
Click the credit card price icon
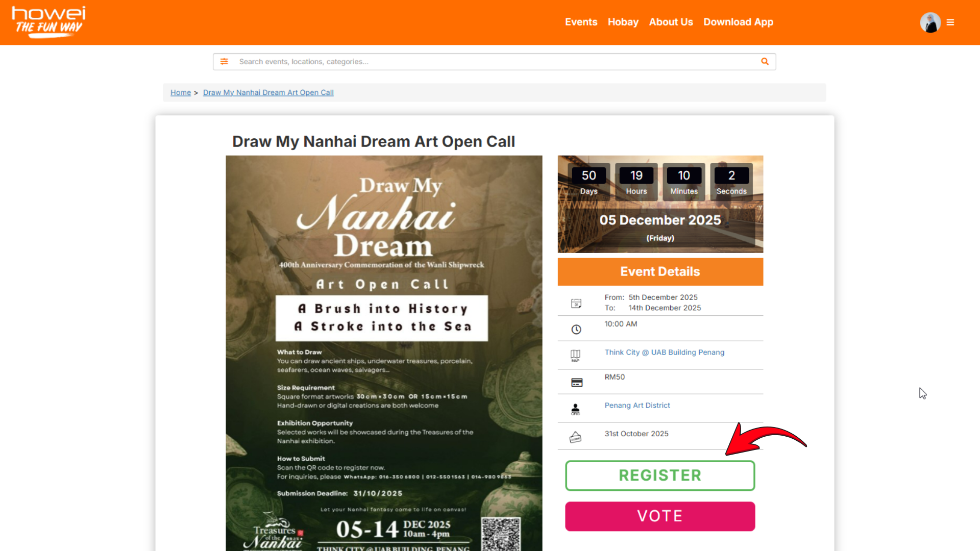pyautogui.click(x=577, y=383)
